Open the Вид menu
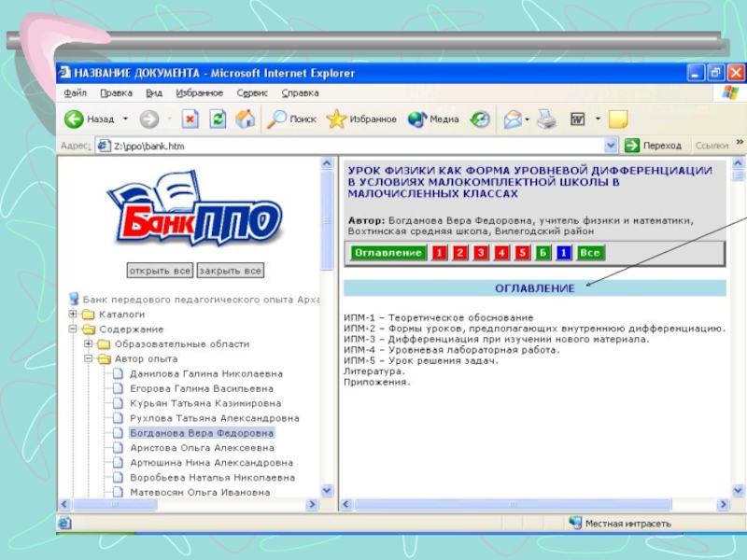This screenshot has height=560, width=747. click(x=154, y=92)
